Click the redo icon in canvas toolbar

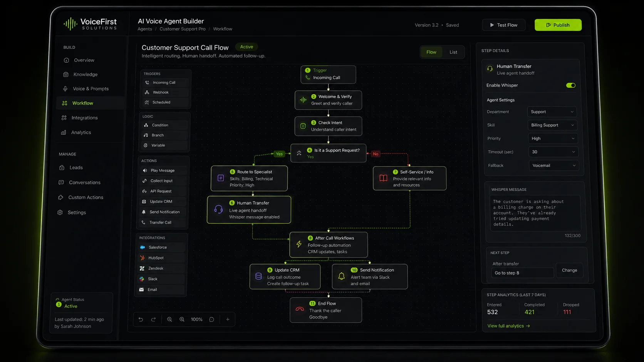pos(153,319)
